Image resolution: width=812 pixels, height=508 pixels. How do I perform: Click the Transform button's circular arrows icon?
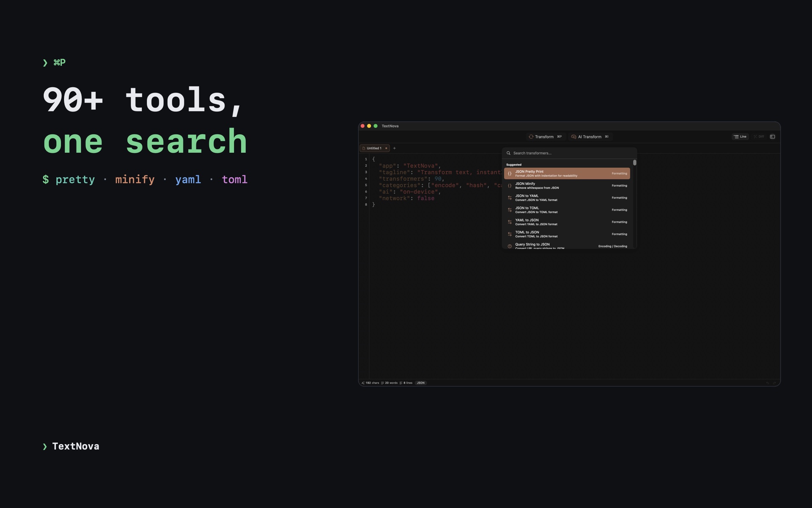531,137
